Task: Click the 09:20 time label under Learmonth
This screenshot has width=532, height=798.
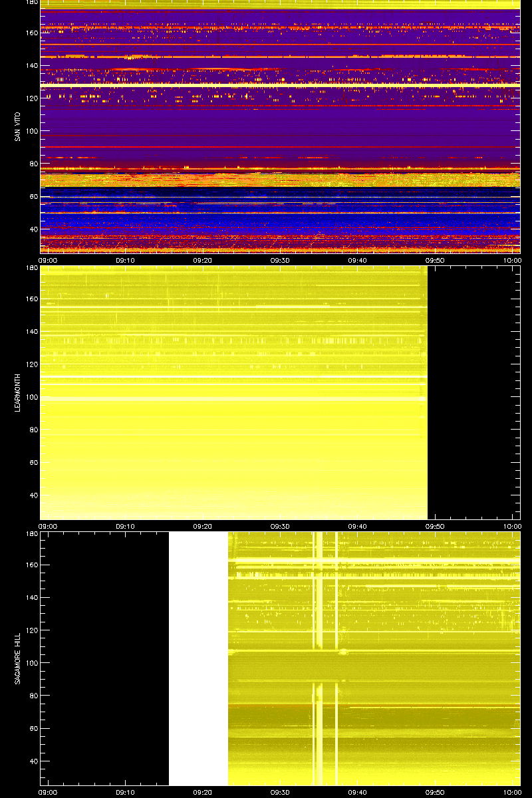Action: 203,526
